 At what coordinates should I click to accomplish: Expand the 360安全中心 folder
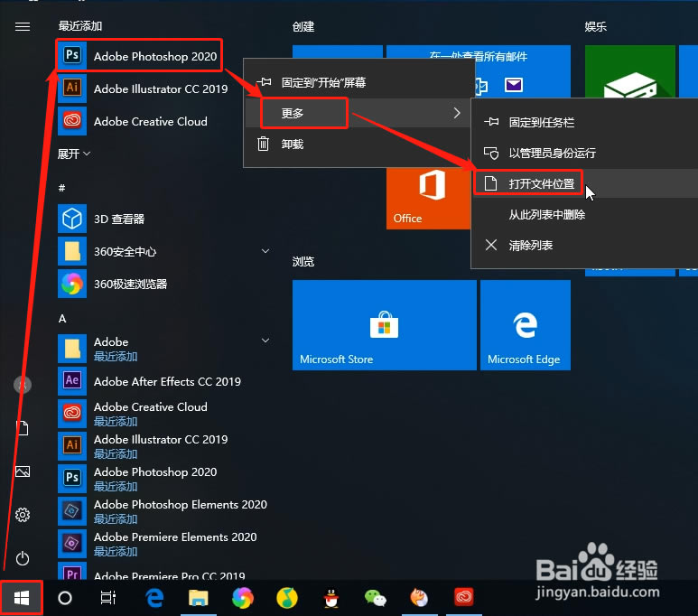coord(163,251)
